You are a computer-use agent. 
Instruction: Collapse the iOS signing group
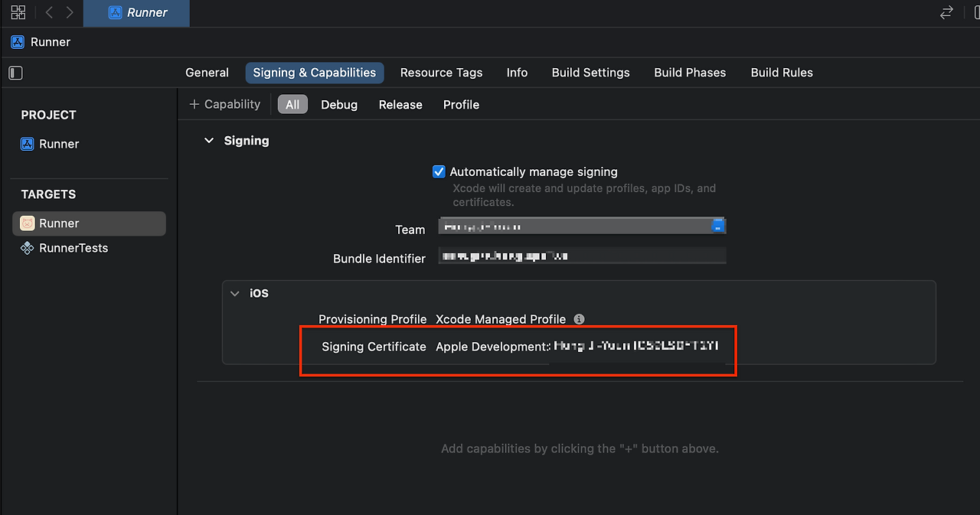pyautogui.click(x=235, y=293)
